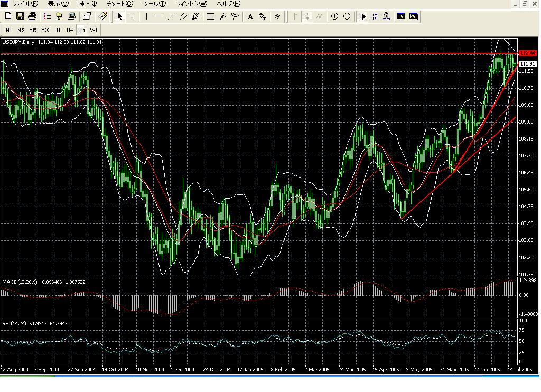Open the indicators list via fx icon
The height and width of the screenshot is (392, 541).
pos(277,16)
